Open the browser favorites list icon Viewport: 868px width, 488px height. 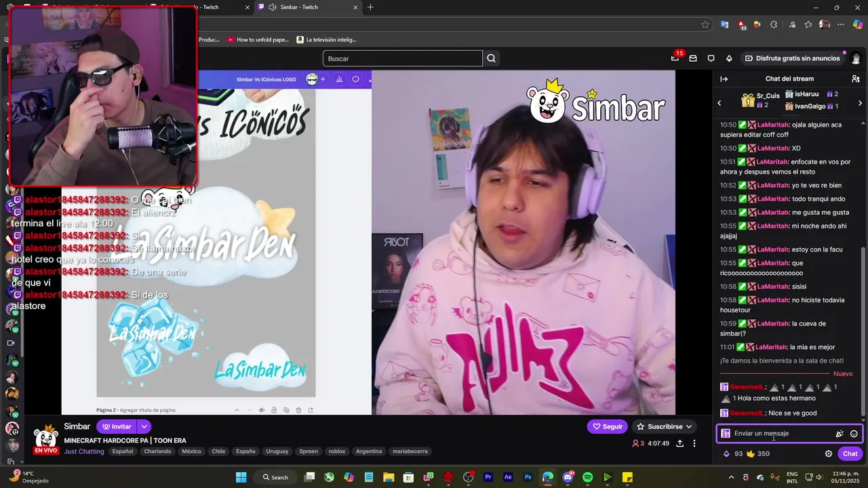click(x=808, y=24)
